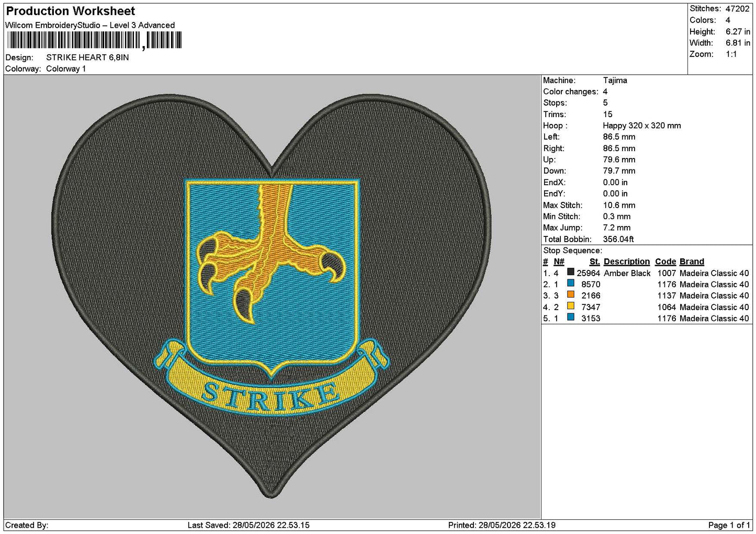Click the Left value '86.5 mm'
Screen dimensions: 756x534
[619, 137]
